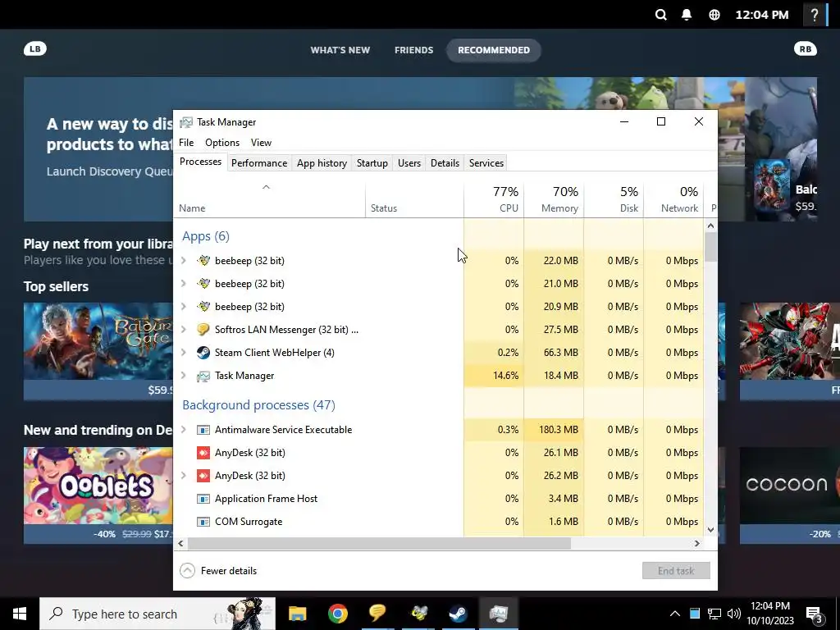Switch to the Startup tab
Viewport: 840px width, 630px height.
372,163
